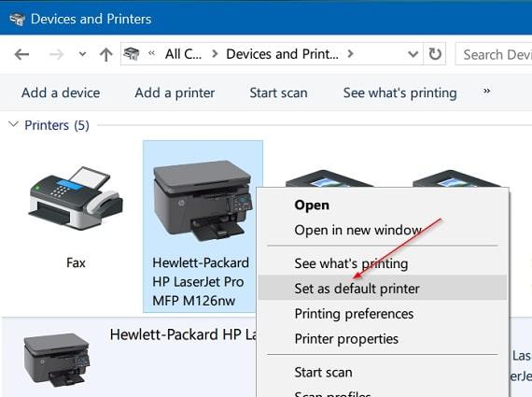Click Hewlett-Packard HP La... title in details pane
The height and width of the screenshot is (397, 532).
183,334
